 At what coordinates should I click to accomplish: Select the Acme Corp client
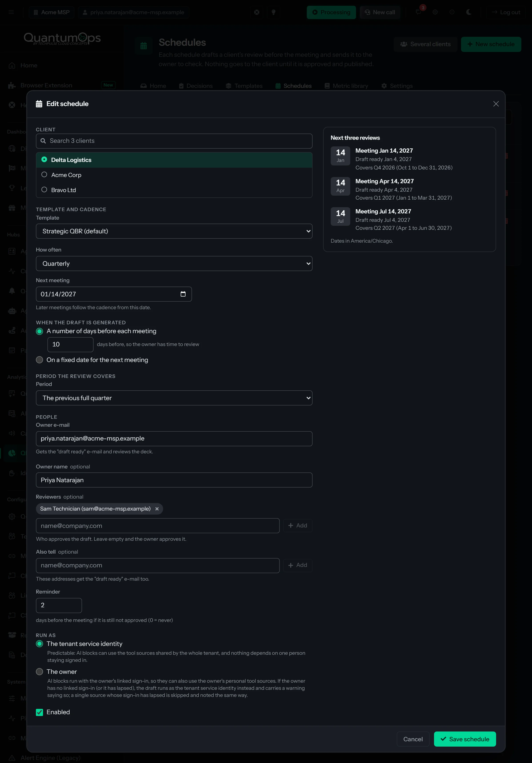[174, 175]
